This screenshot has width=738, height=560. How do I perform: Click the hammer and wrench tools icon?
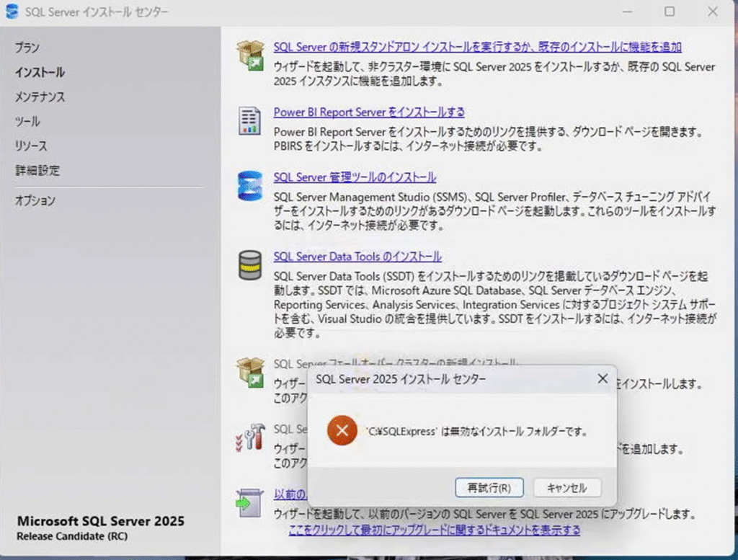click(250, 437)
